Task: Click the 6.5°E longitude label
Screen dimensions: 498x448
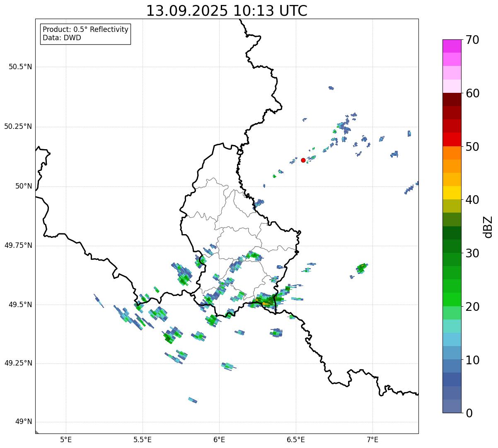Action: point(296,439)
